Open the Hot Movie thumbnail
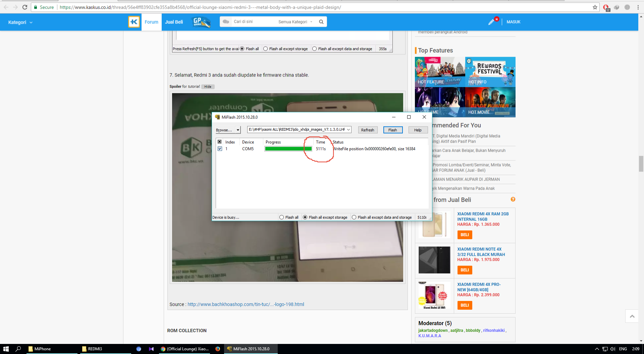Image resolution: width=644 pixels, height=354 pixels. (490, 102)
